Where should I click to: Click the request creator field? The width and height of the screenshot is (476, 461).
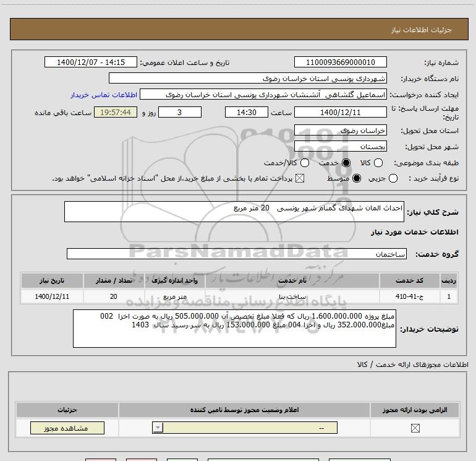(263, 94)
